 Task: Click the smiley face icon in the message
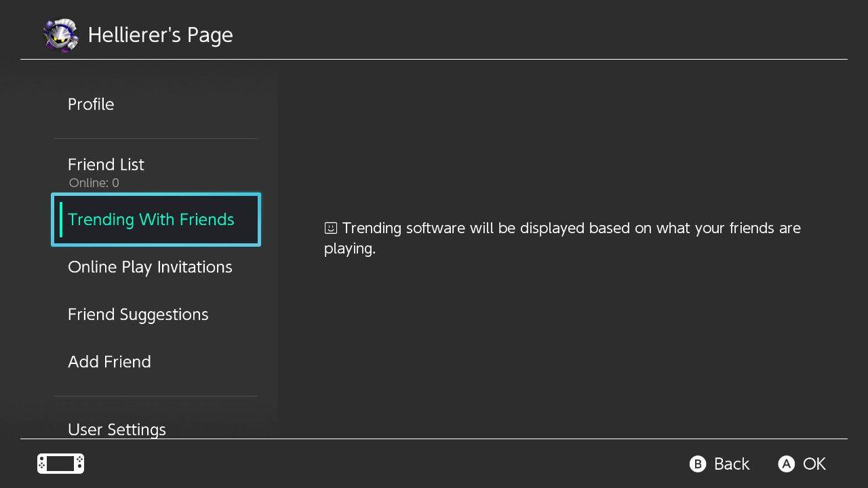click(x=331, y=228)
